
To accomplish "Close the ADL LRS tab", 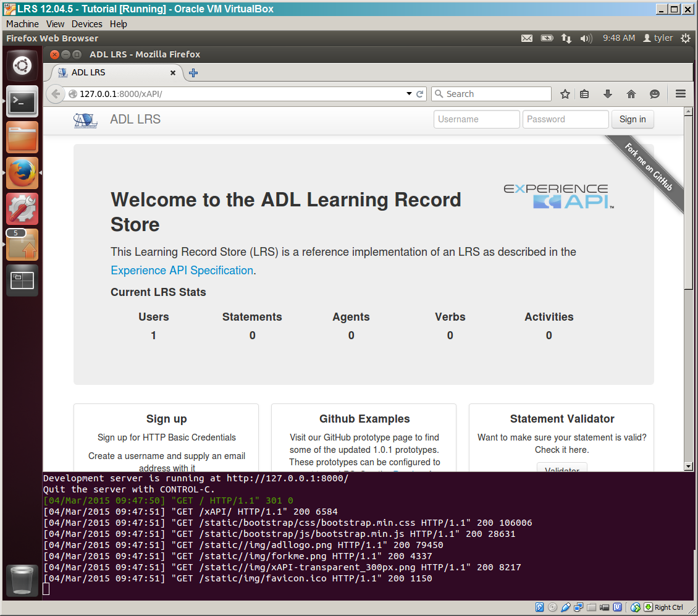I will pyautogui.click(x=173, y=73).
